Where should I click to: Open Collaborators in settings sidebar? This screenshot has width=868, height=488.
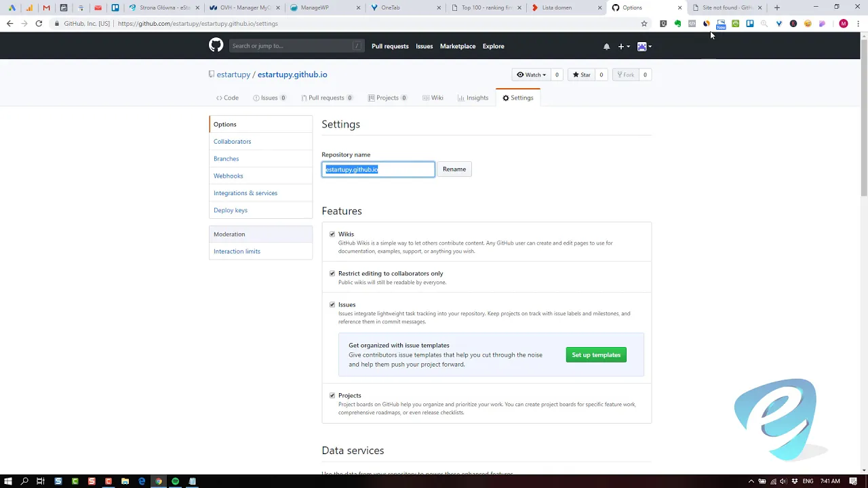[x=232, y=142]
